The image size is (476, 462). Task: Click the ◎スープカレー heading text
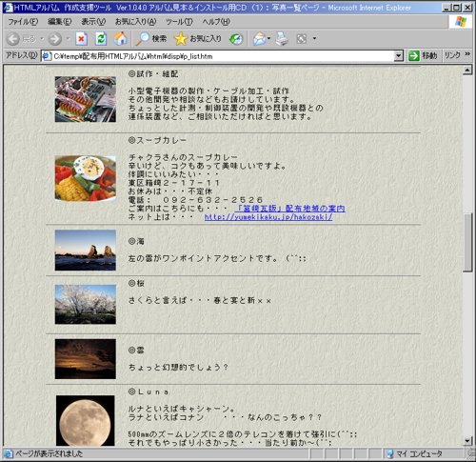tap(157, 140)
